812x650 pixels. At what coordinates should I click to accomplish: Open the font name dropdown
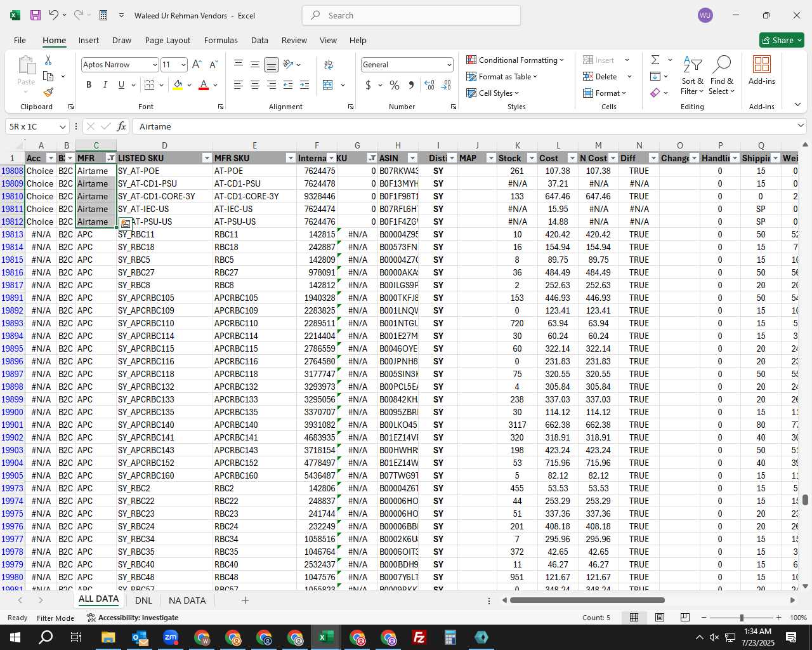click(x=154, y=65)
